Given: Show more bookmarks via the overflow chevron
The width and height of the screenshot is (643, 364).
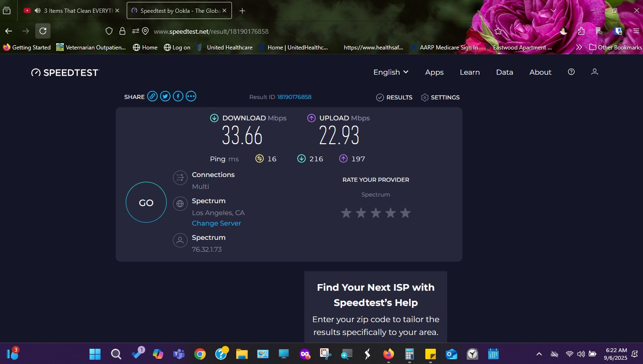Looking at the screenshot, I should [579, 47].
